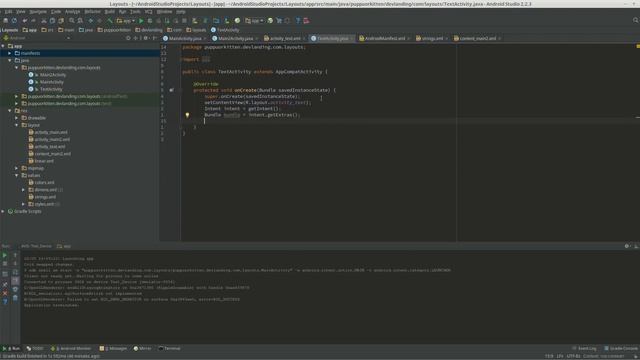Open the File menu's neighbor Edit menu
This screenshot has height=360, width=640.
coord(9,11)
